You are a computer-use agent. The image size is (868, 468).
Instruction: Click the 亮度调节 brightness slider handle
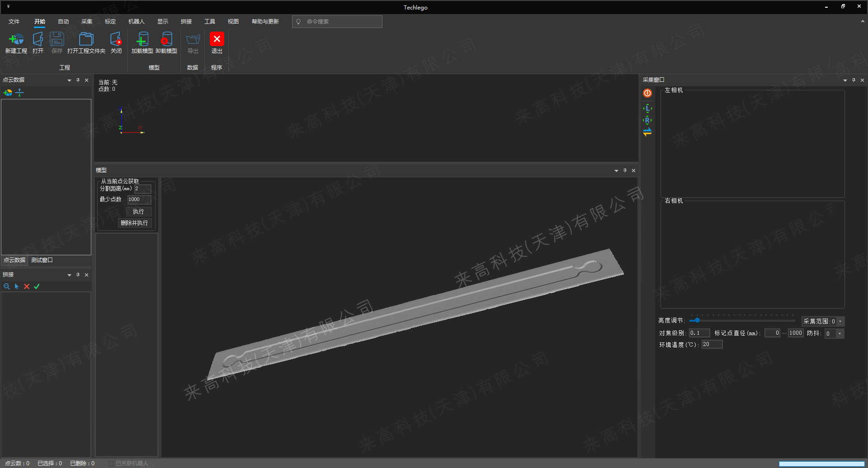pos(697,320)
